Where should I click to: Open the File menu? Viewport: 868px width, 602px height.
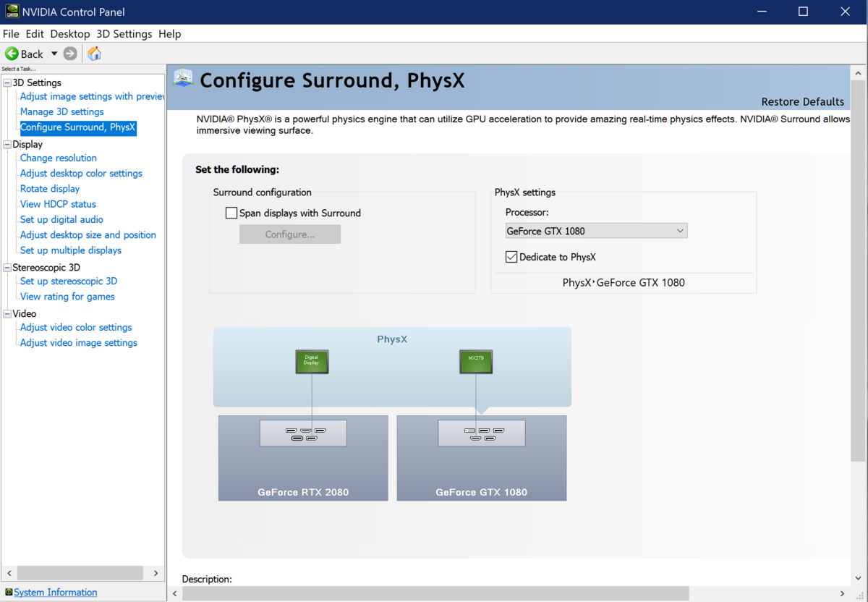point(11,34)
